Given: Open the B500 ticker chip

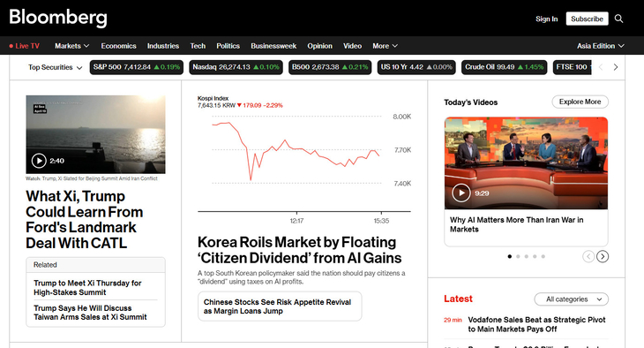Looking at the screenshot, I should pos(330,67).
